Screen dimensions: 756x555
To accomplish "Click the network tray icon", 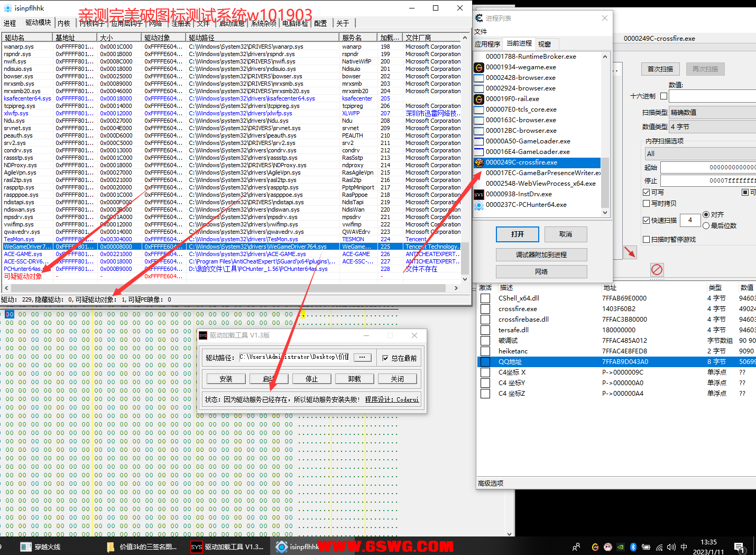I will [659, 547].
